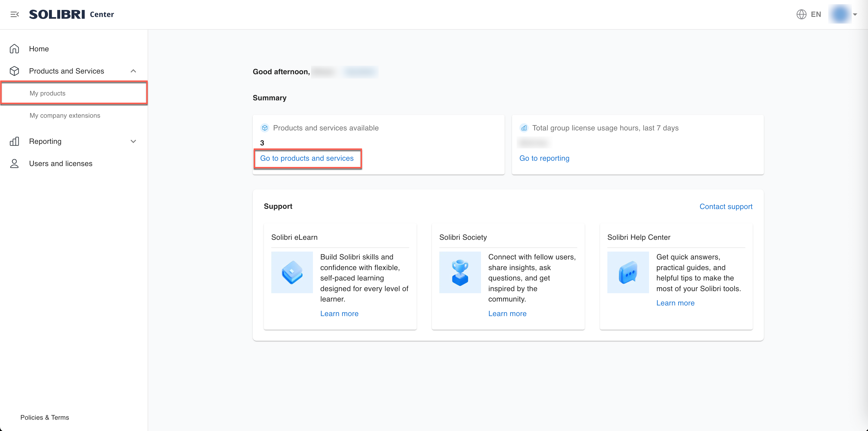
Task: Open the language selector globe icon
Action: tap(801, 14)
